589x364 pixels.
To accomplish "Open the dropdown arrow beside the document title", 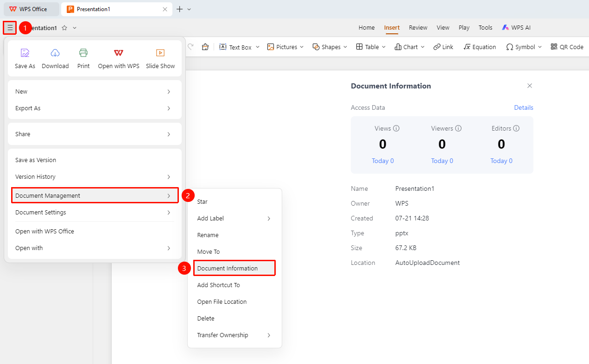I will click(x=75, y=28).
